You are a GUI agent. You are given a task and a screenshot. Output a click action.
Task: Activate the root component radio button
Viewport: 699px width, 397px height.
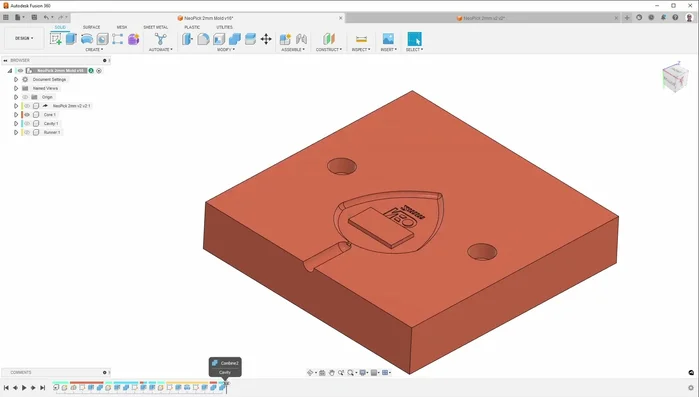click(x=99, y=70)
